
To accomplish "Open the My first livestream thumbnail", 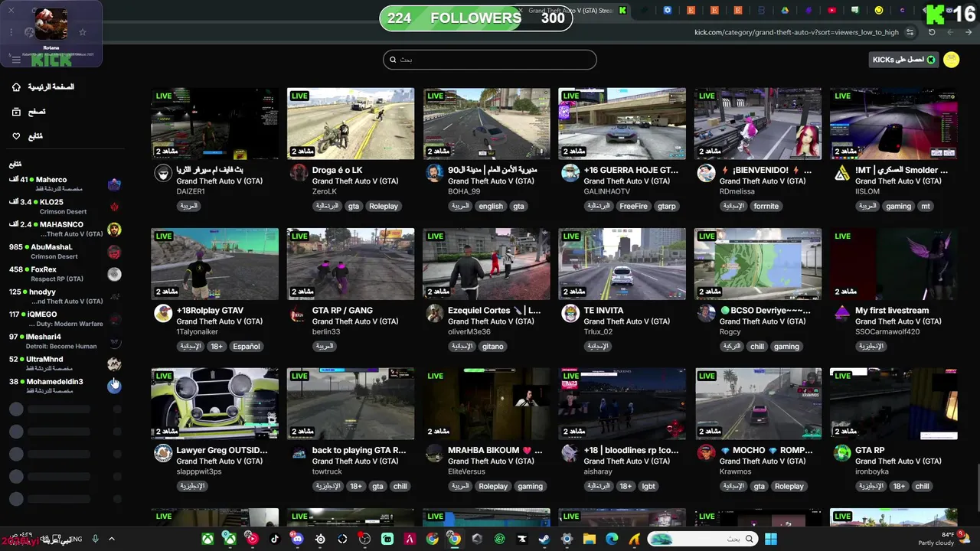I will tap(893, 263).
